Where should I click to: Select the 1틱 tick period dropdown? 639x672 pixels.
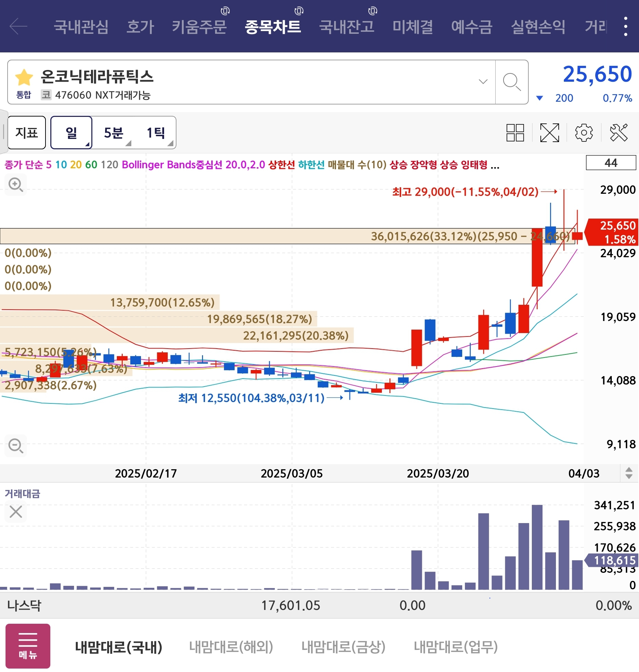pos(155,133)
